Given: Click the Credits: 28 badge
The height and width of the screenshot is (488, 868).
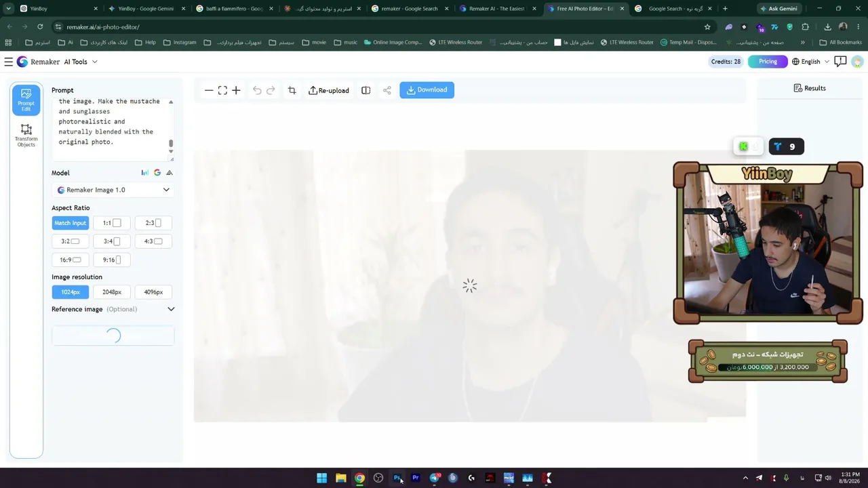Looking at the screenshot, I should click(726, 62).
